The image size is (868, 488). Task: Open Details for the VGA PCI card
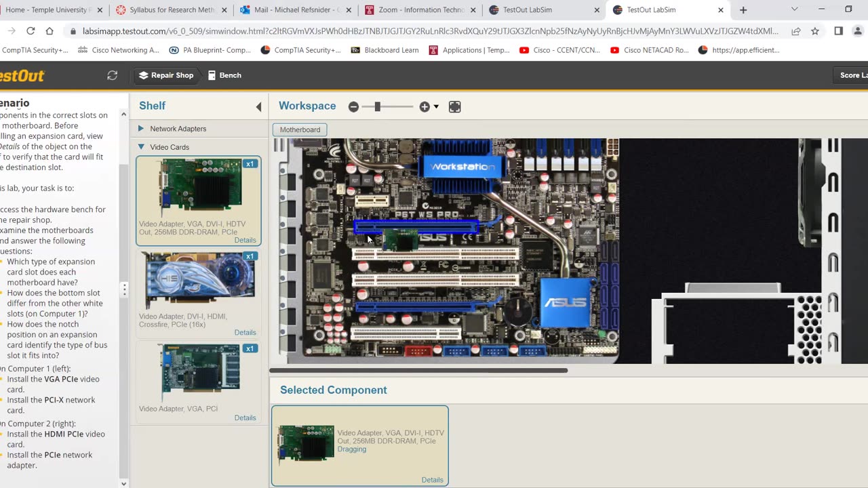[x=245, y=418]
